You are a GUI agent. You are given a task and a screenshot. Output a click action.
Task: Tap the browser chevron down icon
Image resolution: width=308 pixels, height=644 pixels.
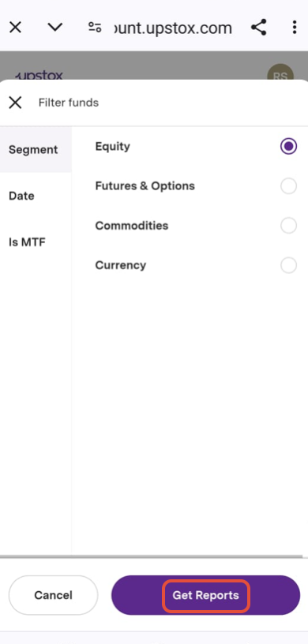pos(54,28)
